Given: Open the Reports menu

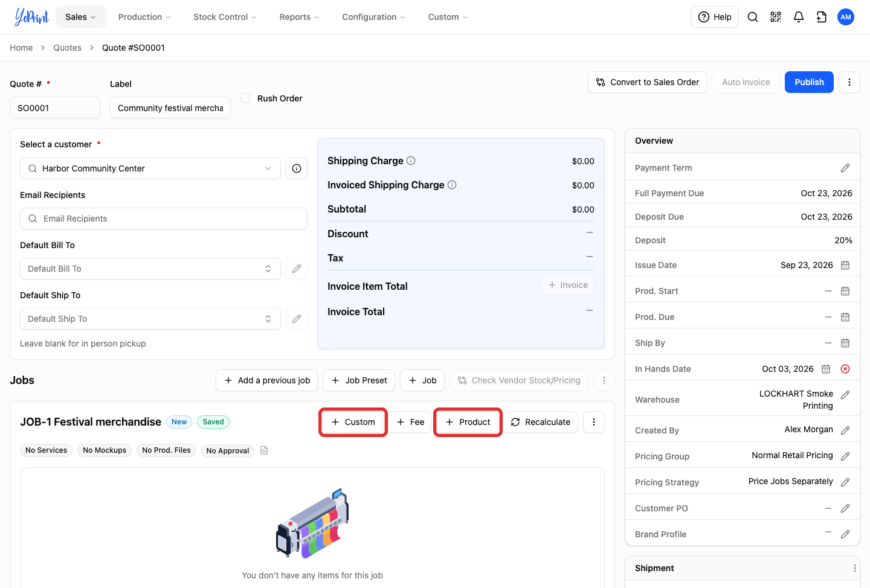Looking at the screenshot, I should [299, 17].
